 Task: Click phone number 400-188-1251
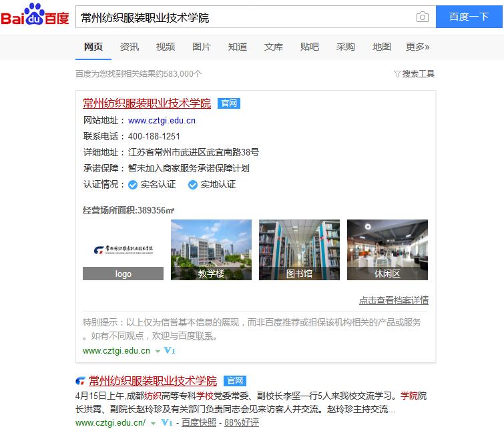pyautogui.click(x=154, y=137)
